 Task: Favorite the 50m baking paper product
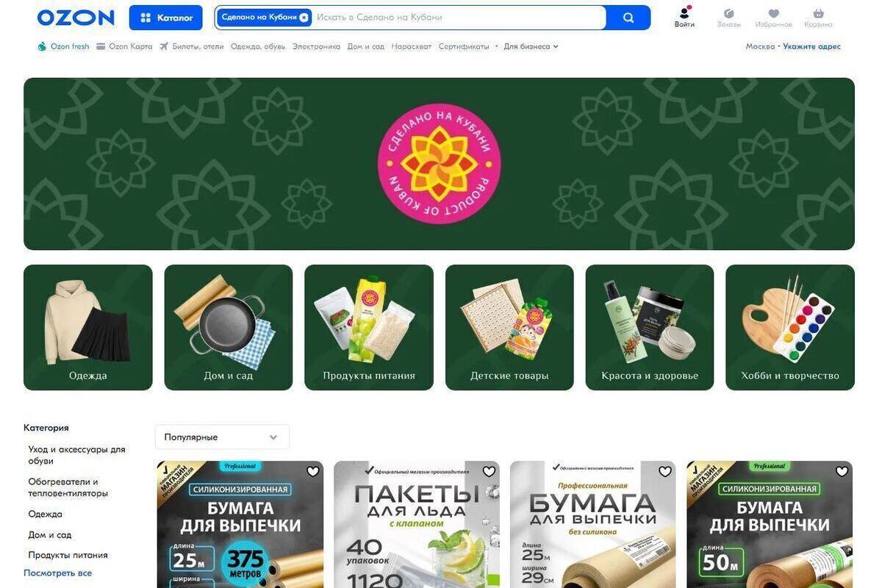coord(842,471)
